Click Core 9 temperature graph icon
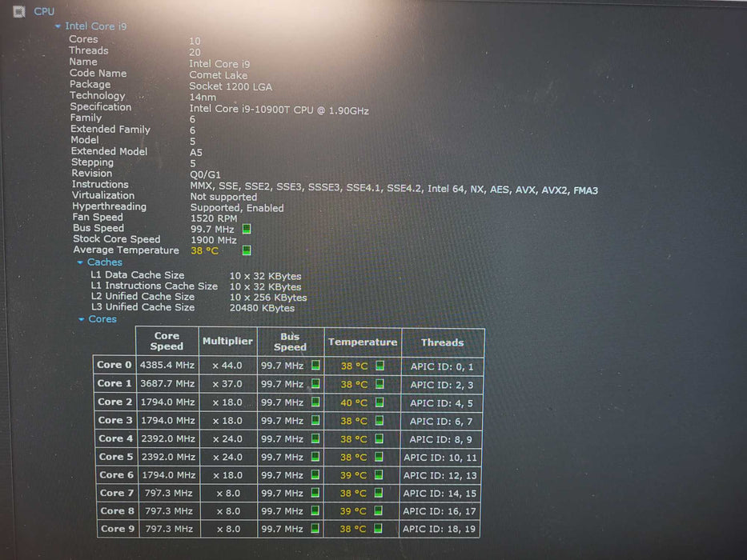The height and width of the screenshot is (560, 747). [380, 529]
